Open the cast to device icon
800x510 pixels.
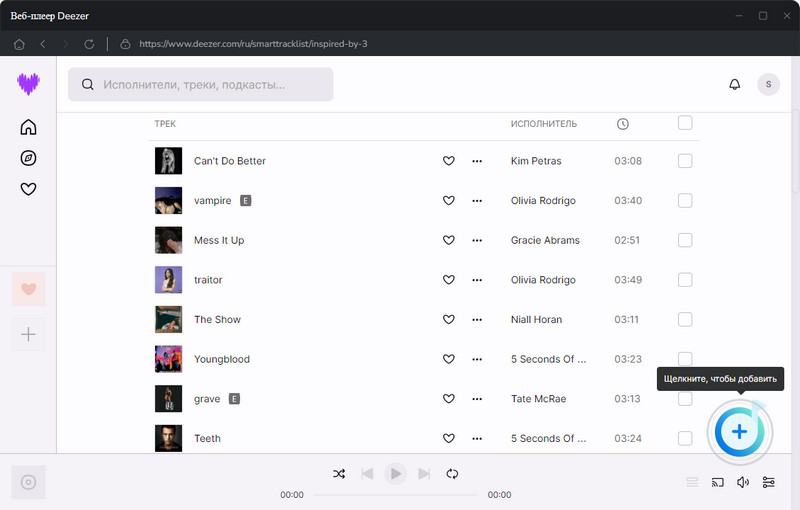coord(717,482)
